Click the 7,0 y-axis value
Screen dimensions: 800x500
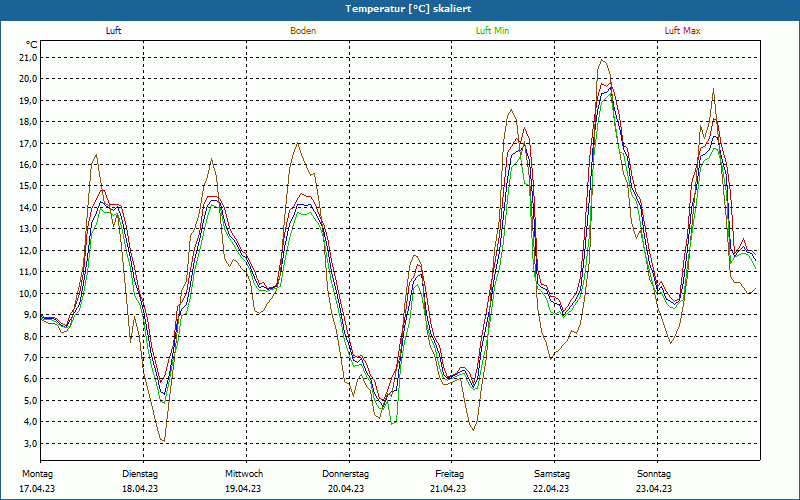point(30,358)
